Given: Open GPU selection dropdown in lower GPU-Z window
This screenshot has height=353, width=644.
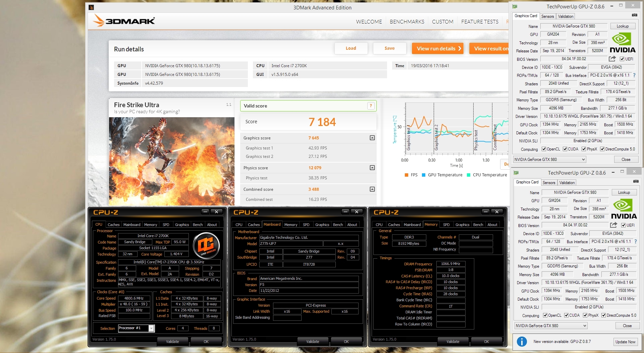Looking at the screenshot, I should tap(551, 326).
